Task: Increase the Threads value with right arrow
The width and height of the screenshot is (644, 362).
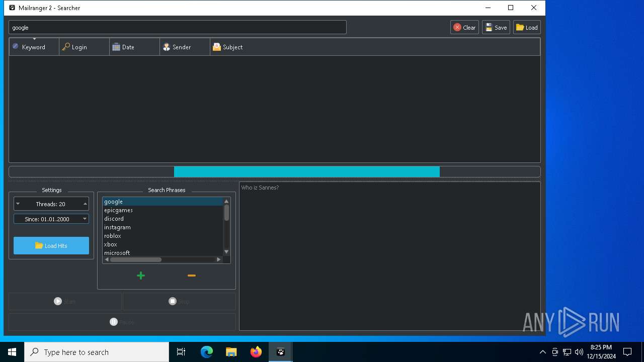Action: 85,204
